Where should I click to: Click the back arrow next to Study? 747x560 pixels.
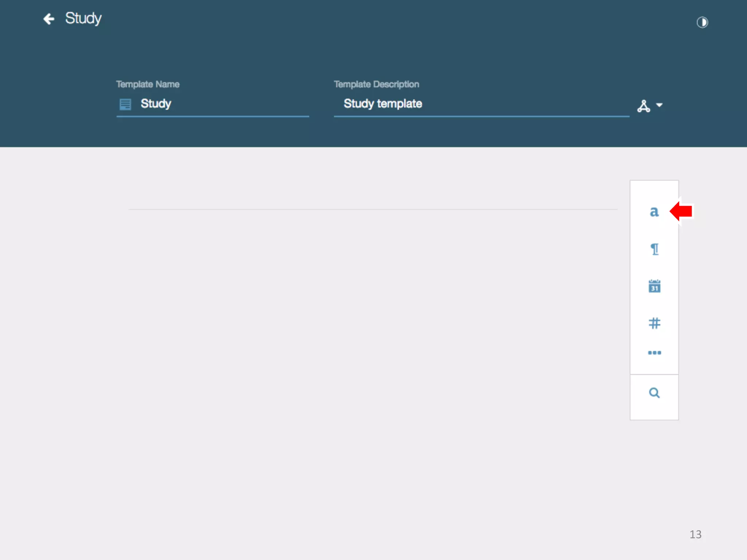click(x=49, y=19)
